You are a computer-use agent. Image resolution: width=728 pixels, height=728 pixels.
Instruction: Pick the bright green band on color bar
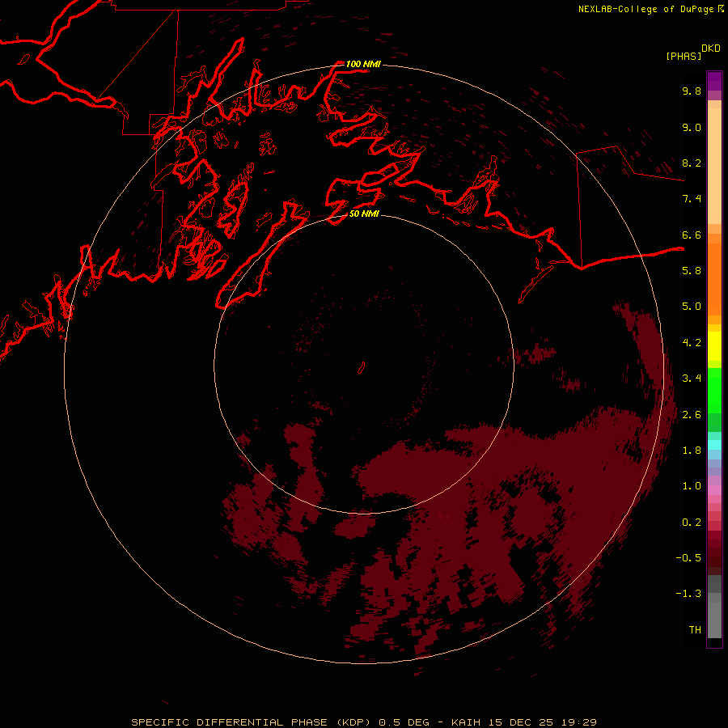tap(714, 390)
